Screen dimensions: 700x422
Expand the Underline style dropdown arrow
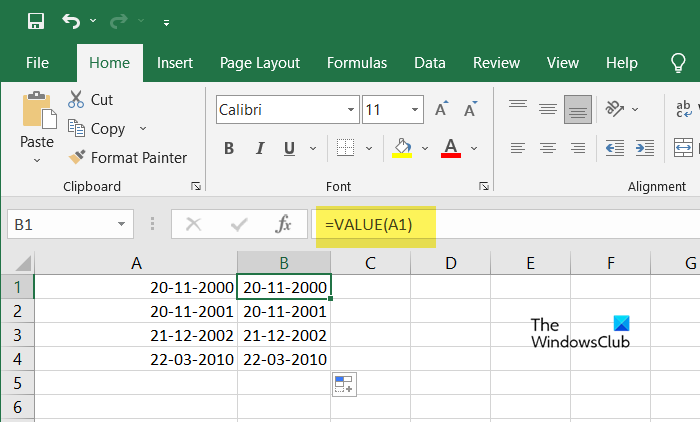(313, 148)
